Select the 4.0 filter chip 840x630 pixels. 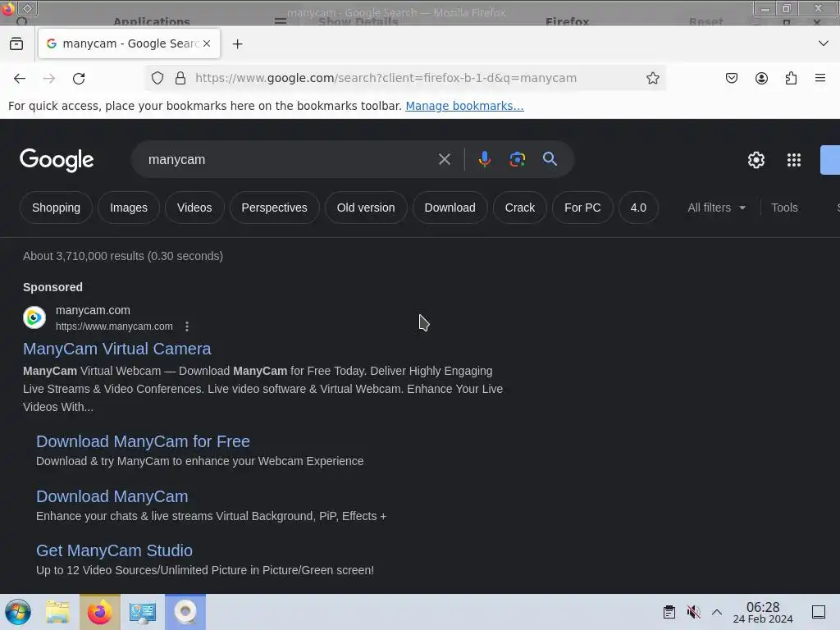638,208
